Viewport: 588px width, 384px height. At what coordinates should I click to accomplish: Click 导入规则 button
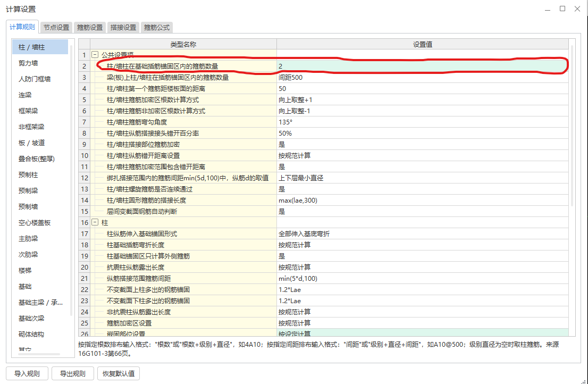[x=27, y=373]
